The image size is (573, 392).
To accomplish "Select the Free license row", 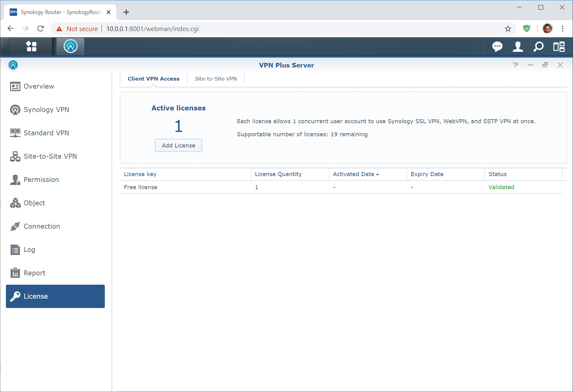I will pos(341,187).
